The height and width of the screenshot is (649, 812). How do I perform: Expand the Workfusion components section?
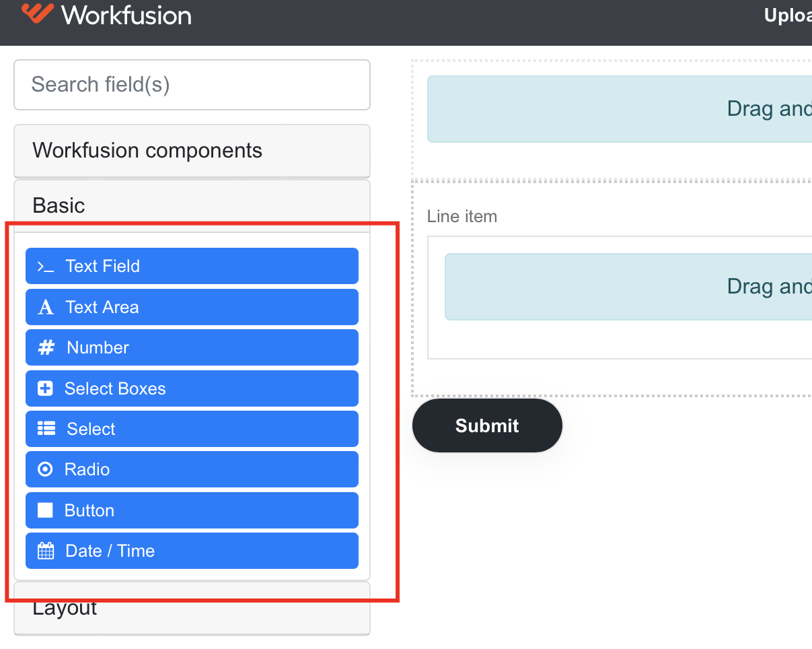click(x=192, y=150)
